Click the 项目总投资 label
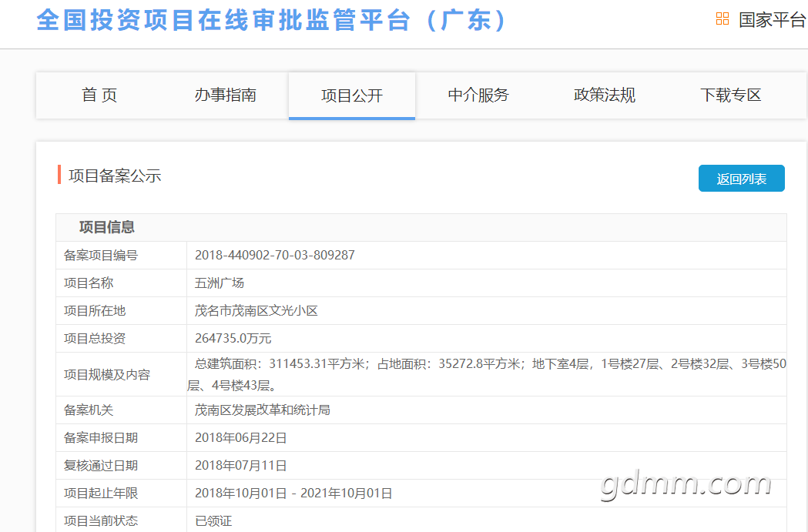The height and width of the screenshot is (532, 808). tap(94, 338)
